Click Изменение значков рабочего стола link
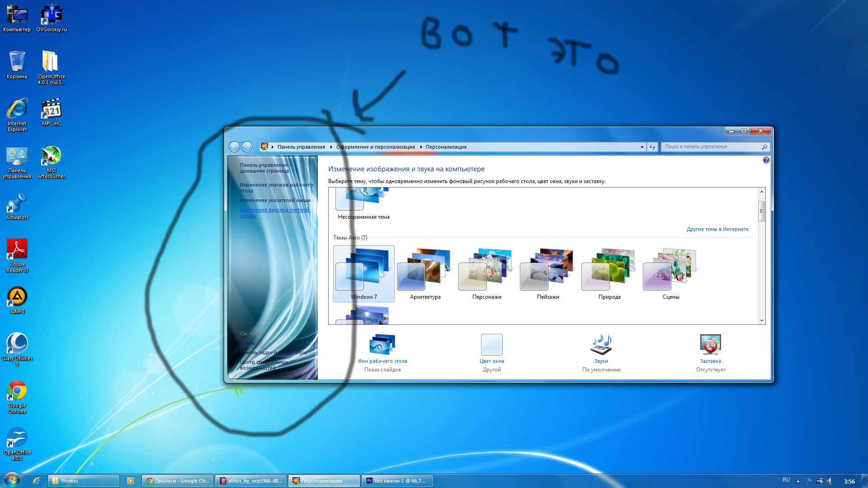The image size is (868, 488). [275, 187]
